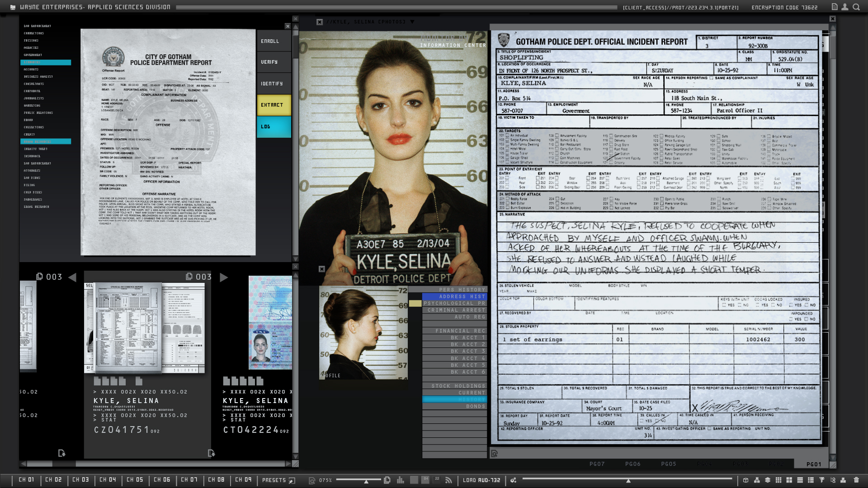Click the search magnifier icon top right
Image resolution: width=868 pixels, height=488 pixels.
856,7
